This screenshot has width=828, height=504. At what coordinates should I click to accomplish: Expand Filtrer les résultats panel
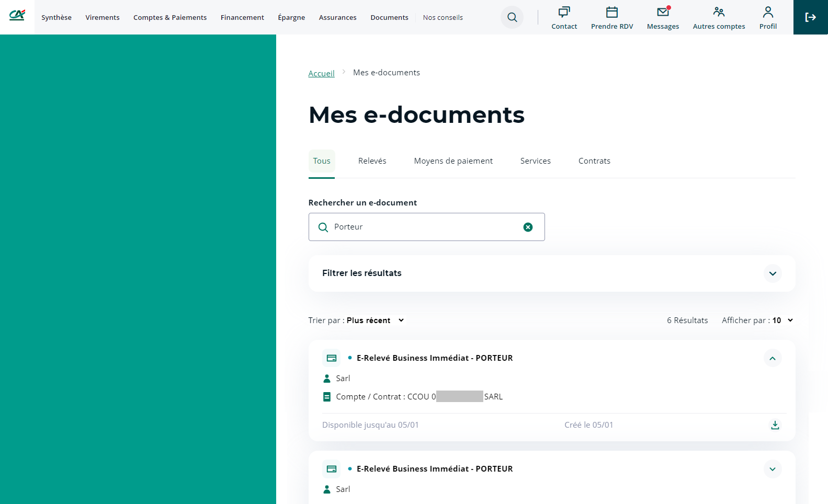772,273
